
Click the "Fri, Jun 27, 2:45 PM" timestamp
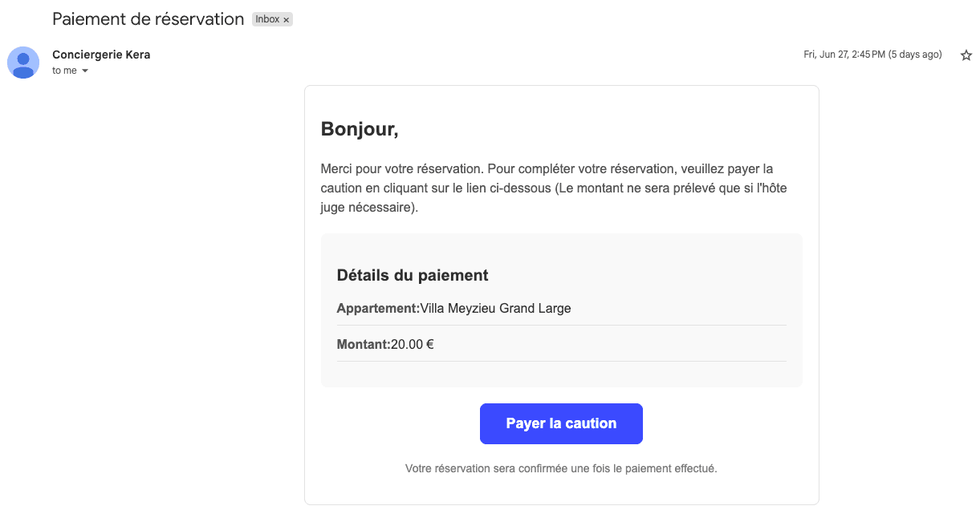[x=844, y=55]
